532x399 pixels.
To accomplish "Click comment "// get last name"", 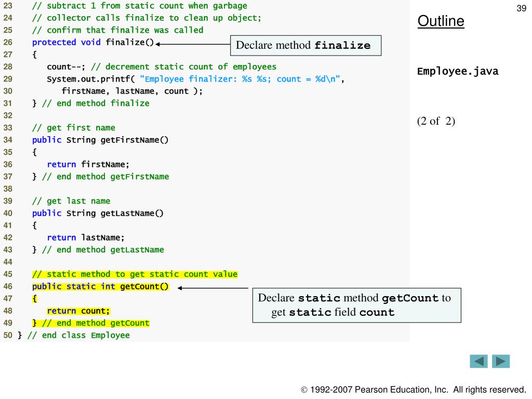I will pyautogui.click(x=71, y=201).
